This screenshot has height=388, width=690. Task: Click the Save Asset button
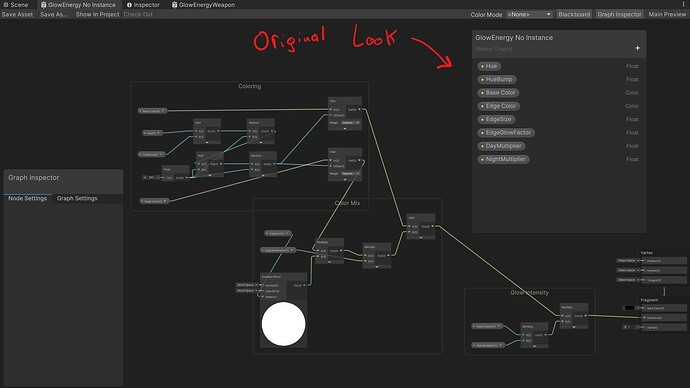click(17, 15)
